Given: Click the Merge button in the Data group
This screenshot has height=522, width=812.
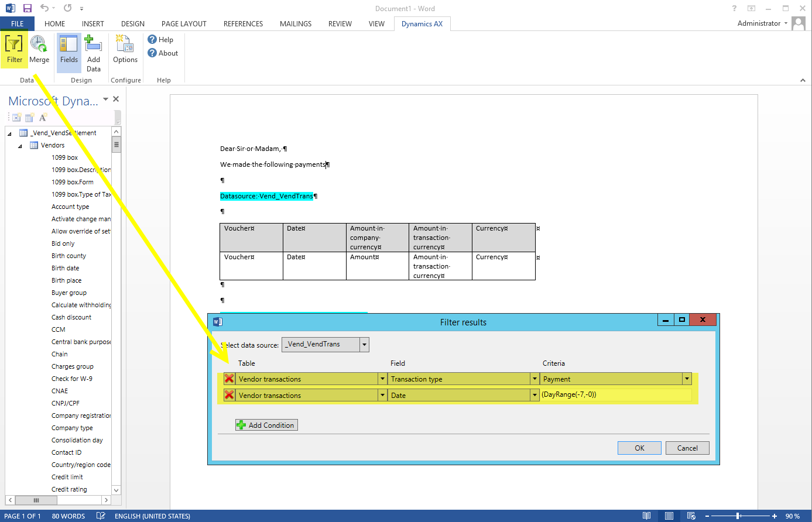Looking at the screenshot, I should pyautogui.click(x=39, y=50).
